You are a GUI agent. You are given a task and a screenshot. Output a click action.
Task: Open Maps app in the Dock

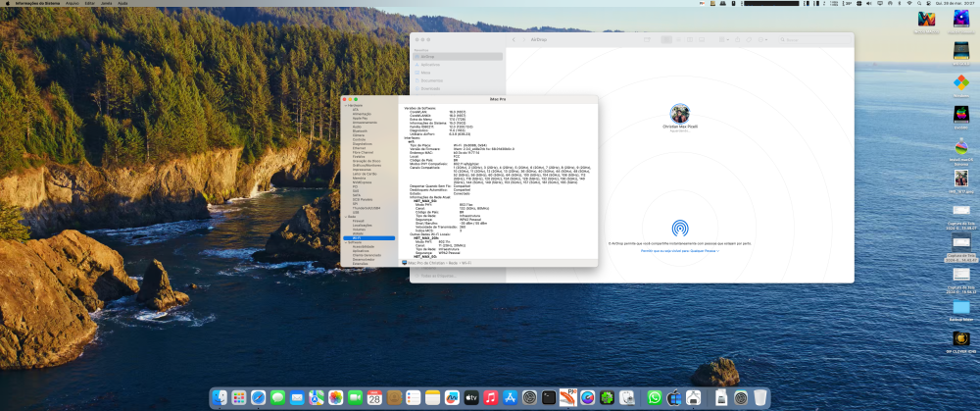click(317, 397)
